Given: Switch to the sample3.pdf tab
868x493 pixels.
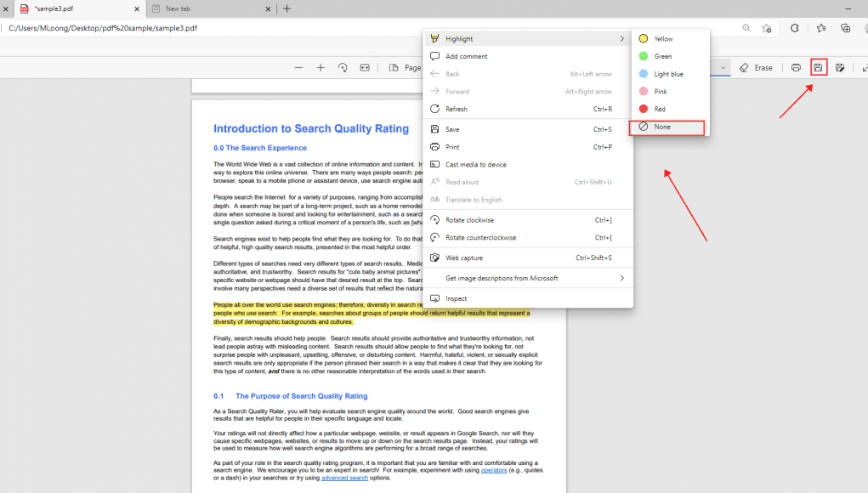Looking at the screenshot, I should 78,8.
